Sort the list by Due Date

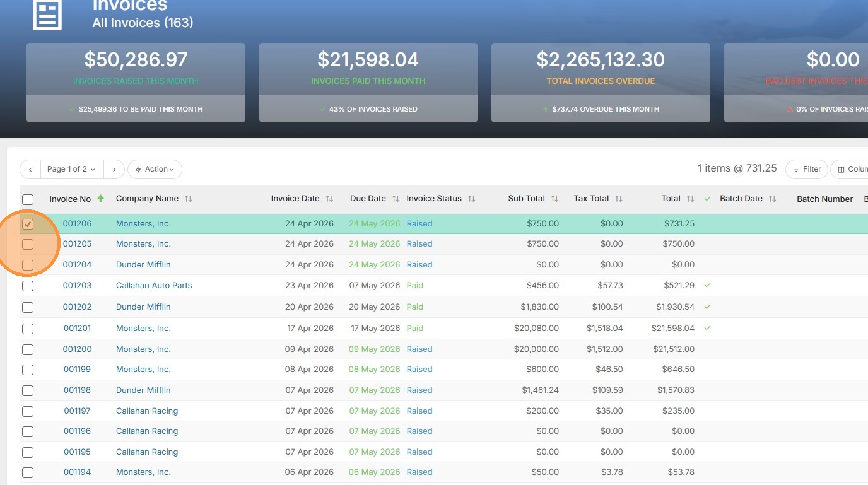click(396, 199)
